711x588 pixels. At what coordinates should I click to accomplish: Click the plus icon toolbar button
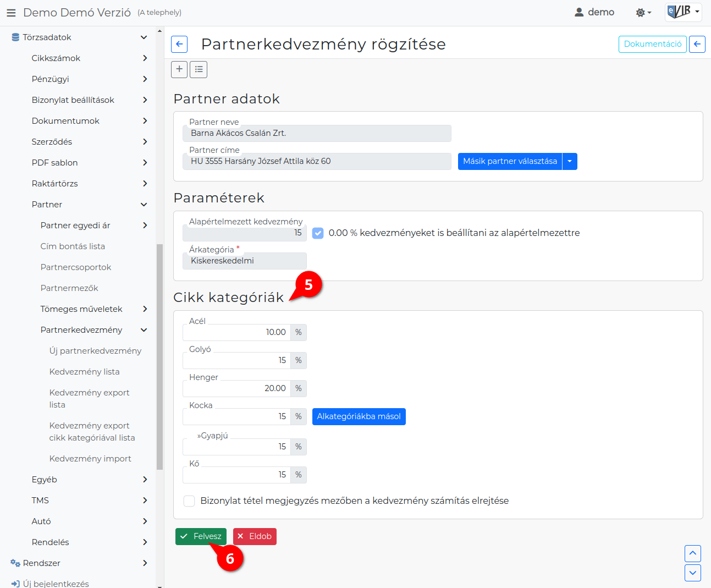pos(179,69)
